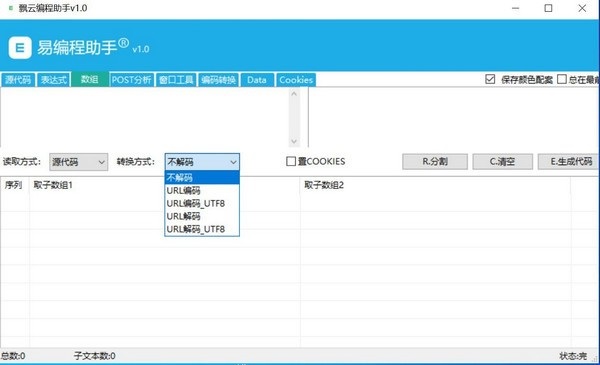Minimize the application window
This screenshot has width=600, height=365.
515,8
